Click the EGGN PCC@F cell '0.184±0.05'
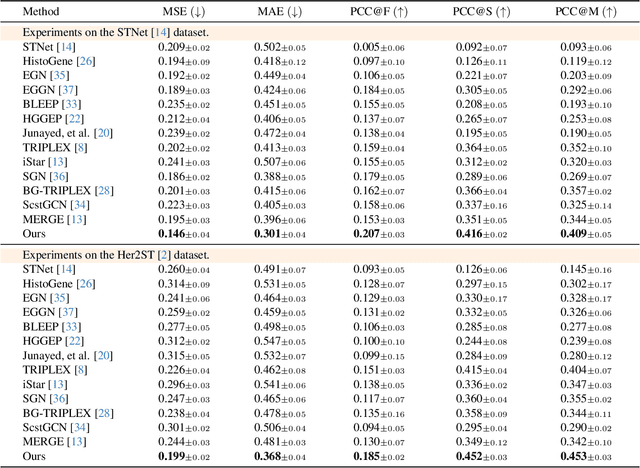640x468 pixels. point(379,90)
